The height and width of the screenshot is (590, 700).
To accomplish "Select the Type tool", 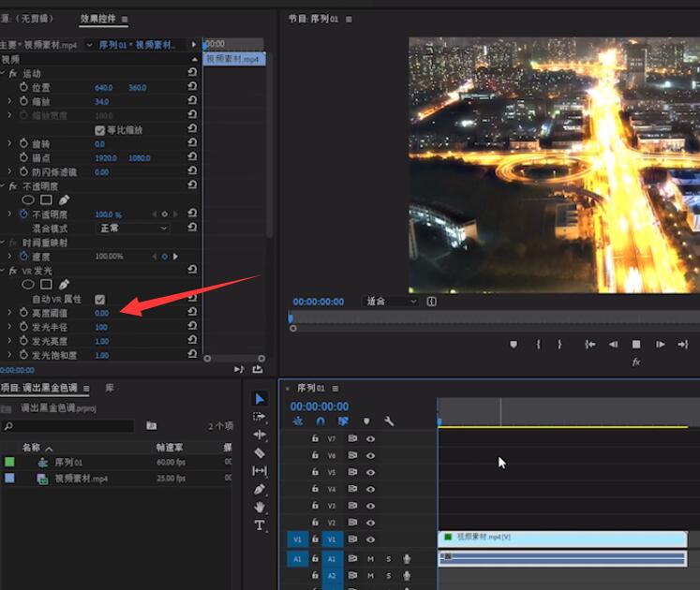I will coord(260,525).
